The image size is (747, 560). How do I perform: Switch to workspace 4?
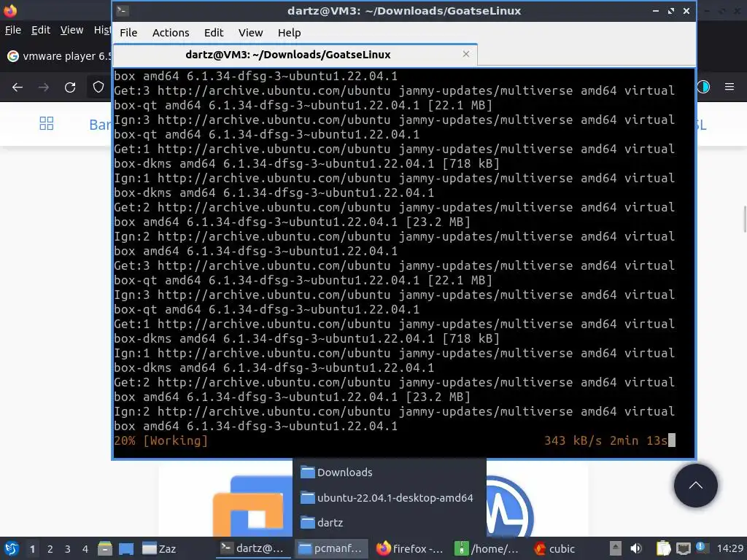pyautogui.click(x=85, y=549)
